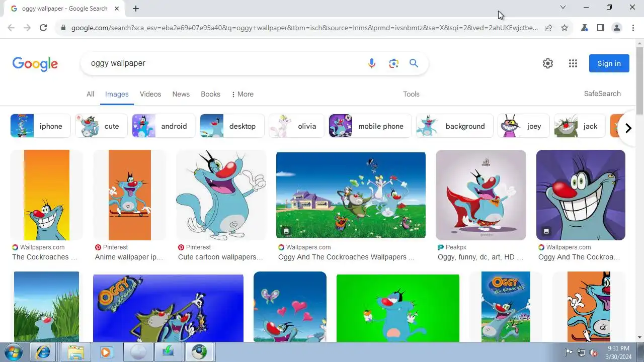Open Chrome extensions flask icon
The image size is (644, 362).
click(x=585, y=28)
